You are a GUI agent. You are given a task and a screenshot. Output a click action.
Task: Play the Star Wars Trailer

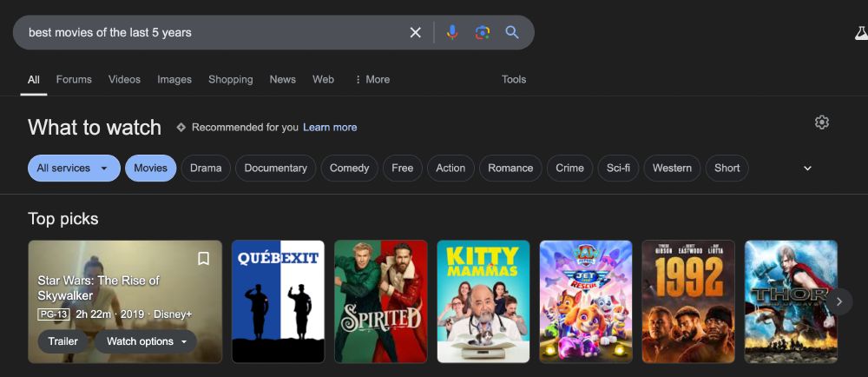[63, 341]
